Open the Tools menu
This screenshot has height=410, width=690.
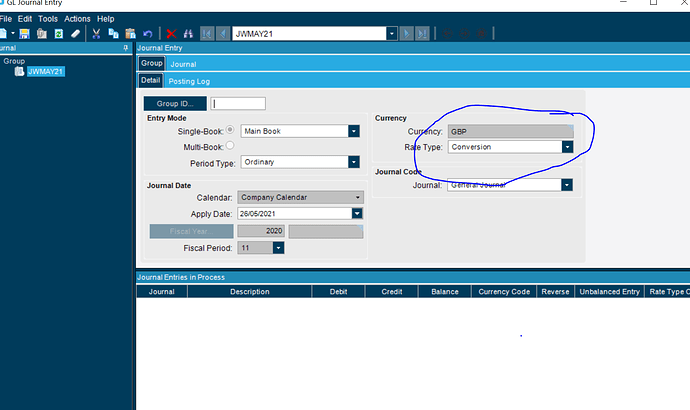point(48,19)
